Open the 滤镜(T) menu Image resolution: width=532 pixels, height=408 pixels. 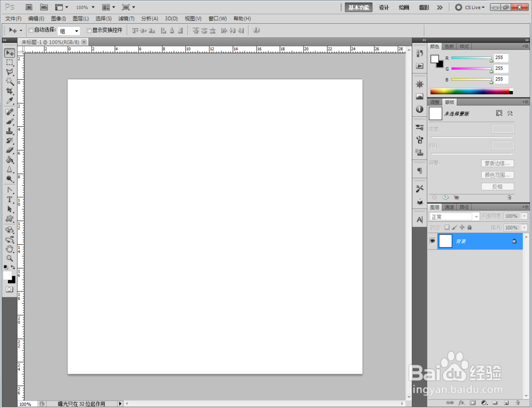point(126,19)
